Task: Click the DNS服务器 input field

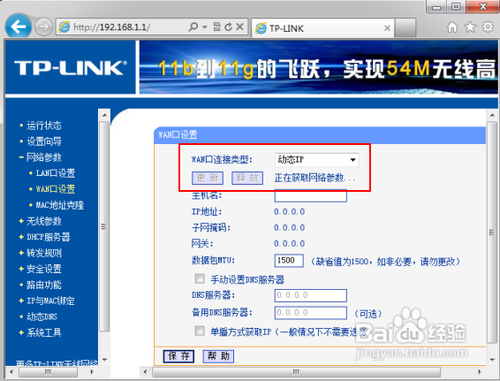Action: (x=311, y=295)
